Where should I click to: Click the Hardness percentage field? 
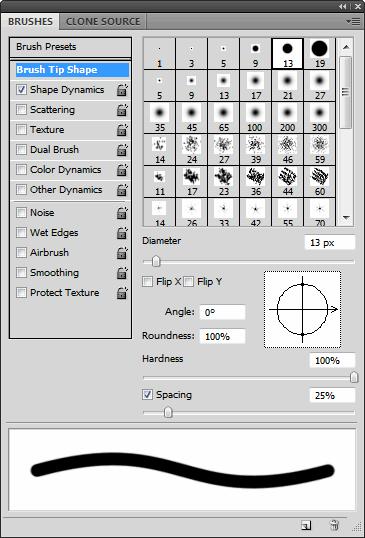[x=332, y=361]
